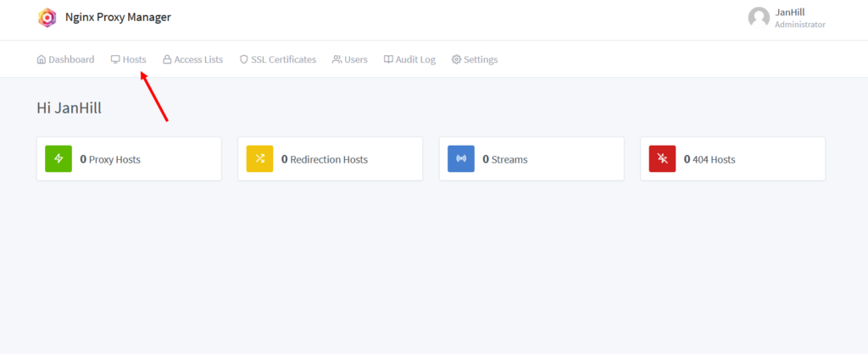868x354 pixels.
Task: Click the JanHill user avatar
Action: click(x=759, y=18)
